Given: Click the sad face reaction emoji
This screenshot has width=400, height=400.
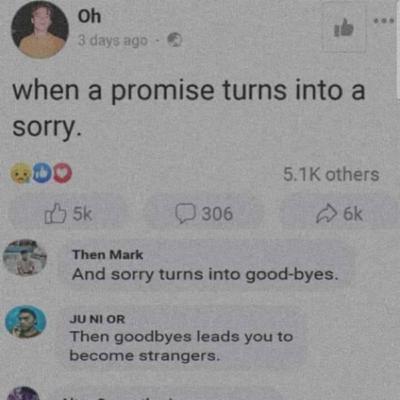Looking at the screenshot, I should [x=21, y=173].
